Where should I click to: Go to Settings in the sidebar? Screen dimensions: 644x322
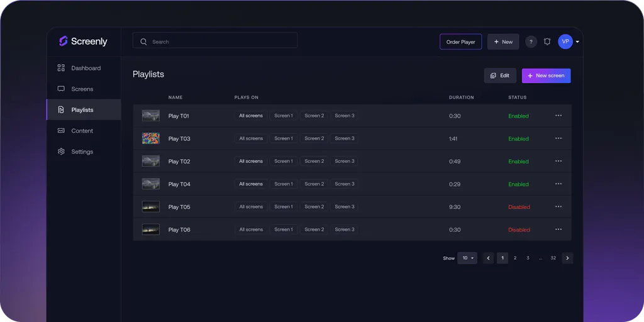coord(82,152)
